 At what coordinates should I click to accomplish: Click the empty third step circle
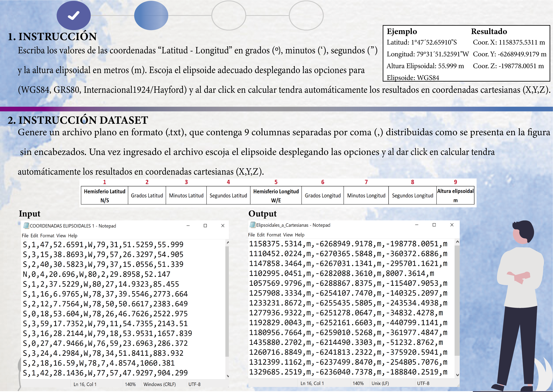pos(229,15)
